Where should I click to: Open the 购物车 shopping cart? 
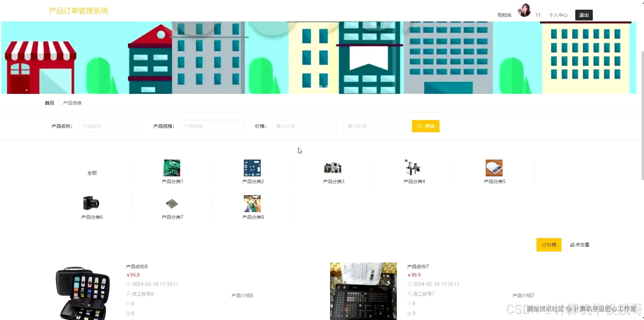pyautogui.click(x=504, y=15)
